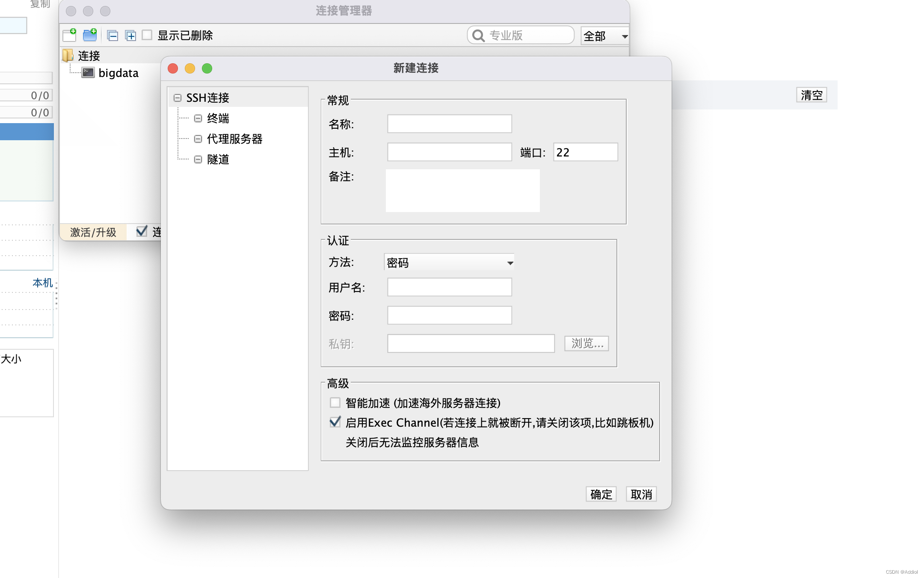The image size is (924, 578).
Task: Click the 主机 host input field
Action: [x=449, y=152]
